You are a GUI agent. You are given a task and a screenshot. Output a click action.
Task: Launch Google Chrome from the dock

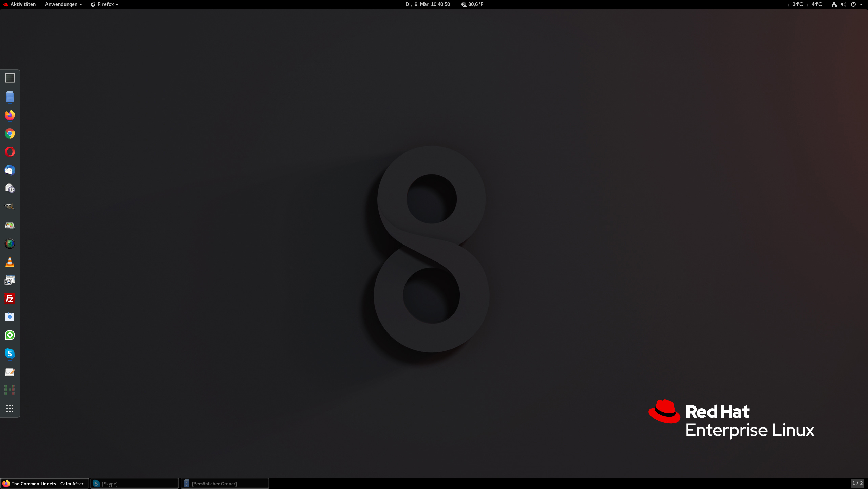click(10, 133)
